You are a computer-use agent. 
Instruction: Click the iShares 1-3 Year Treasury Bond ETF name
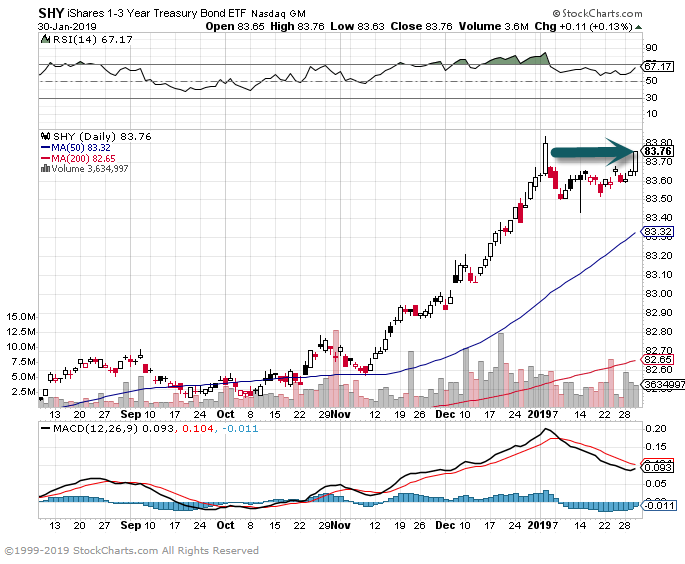pos(157,14)
